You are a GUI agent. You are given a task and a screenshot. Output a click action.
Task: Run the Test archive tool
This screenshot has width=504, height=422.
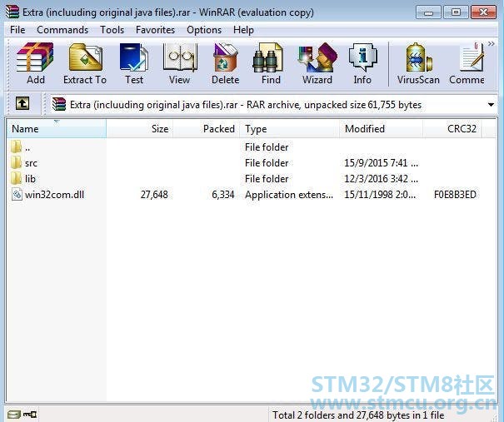[x=134, y=57]
